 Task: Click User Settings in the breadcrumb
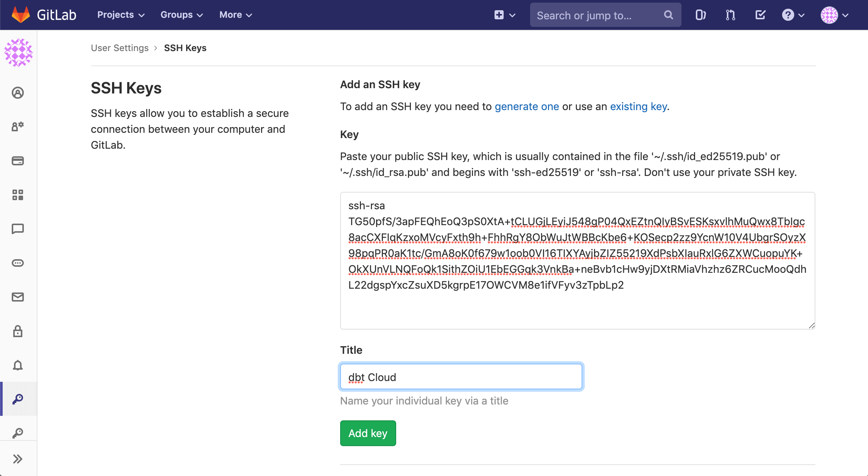click(x=120, y=48)
